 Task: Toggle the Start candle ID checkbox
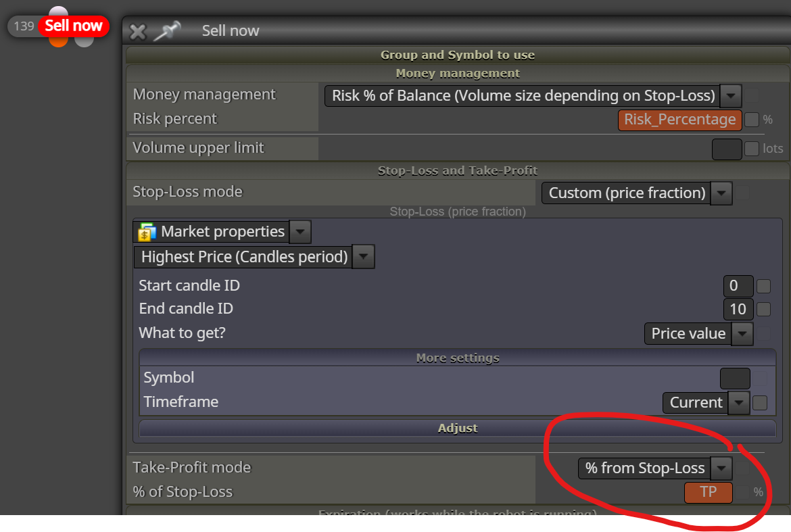[x=764, y=287]
